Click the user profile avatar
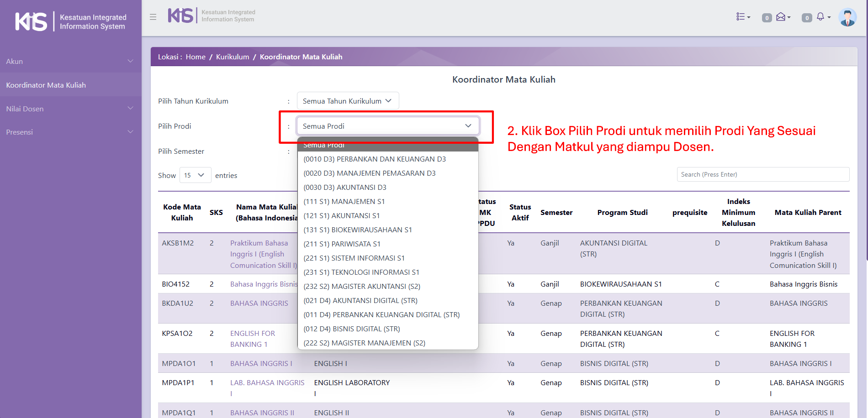The width and height of the screenshot is (868, 418). coord(847,18)
